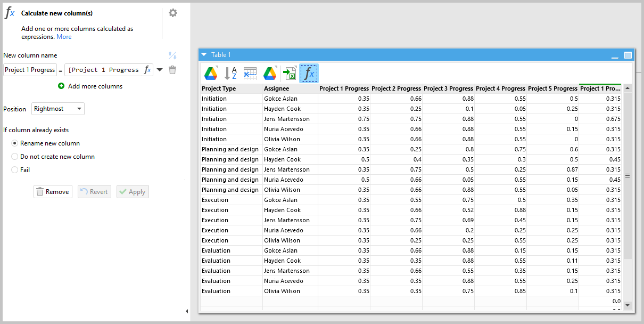The height and width of the screenshot is (324, 644).
Task: Click the Project 3 Progress column header
Action: click(x=449, y=88)
